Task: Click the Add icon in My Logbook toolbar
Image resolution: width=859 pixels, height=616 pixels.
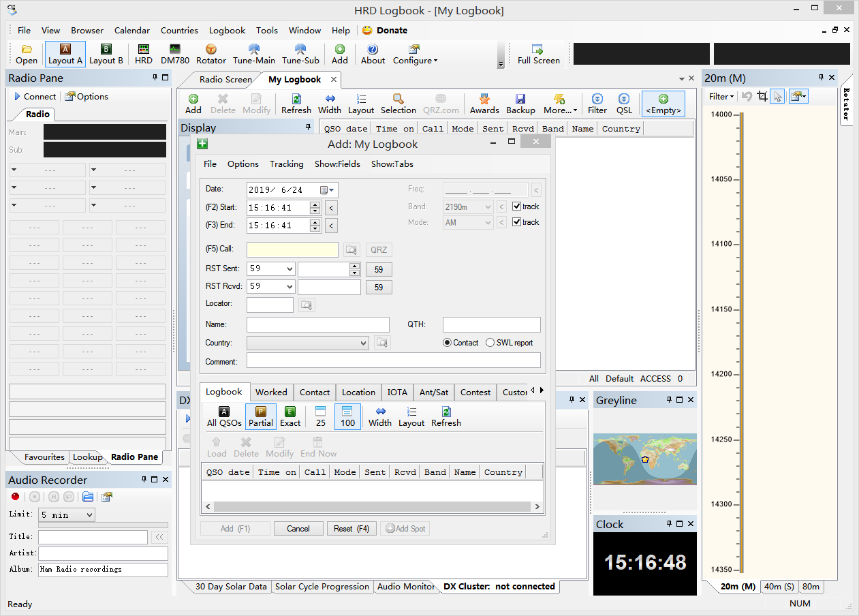Action: (x=193, y=104)
